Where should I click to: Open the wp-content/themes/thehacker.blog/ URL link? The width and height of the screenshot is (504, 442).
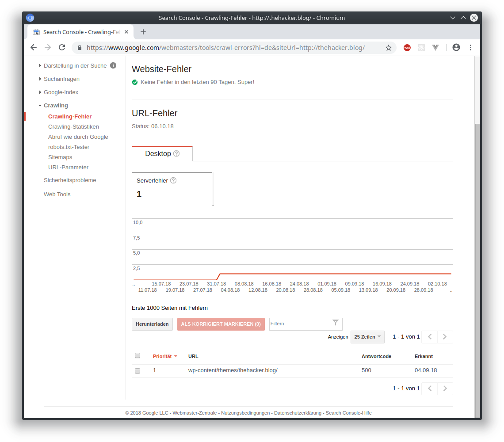click(x=233, y=370)
